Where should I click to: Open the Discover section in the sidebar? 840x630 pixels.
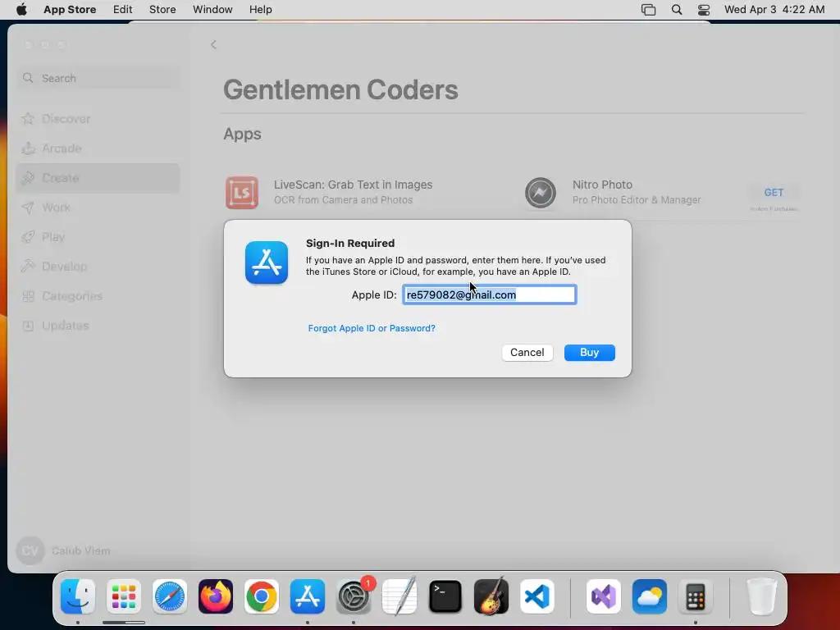[98, 119]
